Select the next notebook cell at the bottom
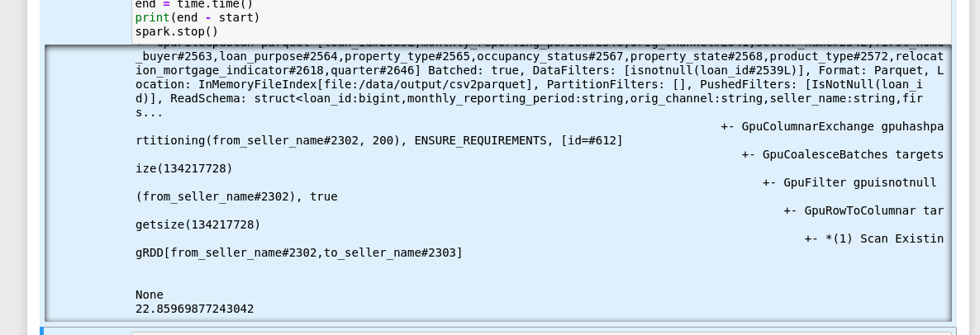 tap(496, 331)
